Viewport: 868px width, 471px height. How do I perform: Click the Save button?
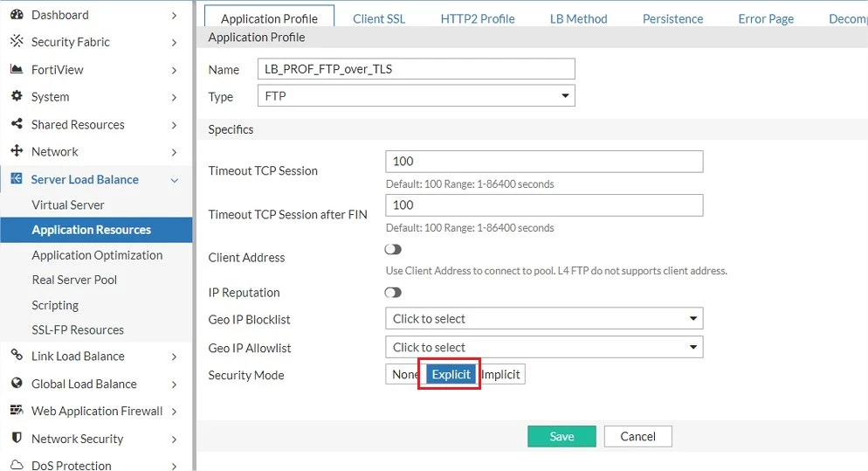coord(561,436)
